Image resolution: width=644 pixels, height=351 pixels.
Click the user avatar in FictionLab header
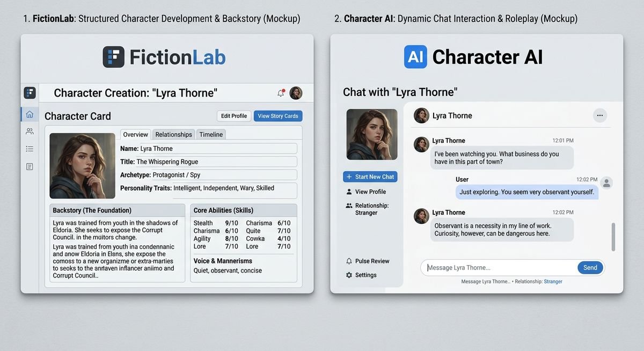click(x=296, y=92)
